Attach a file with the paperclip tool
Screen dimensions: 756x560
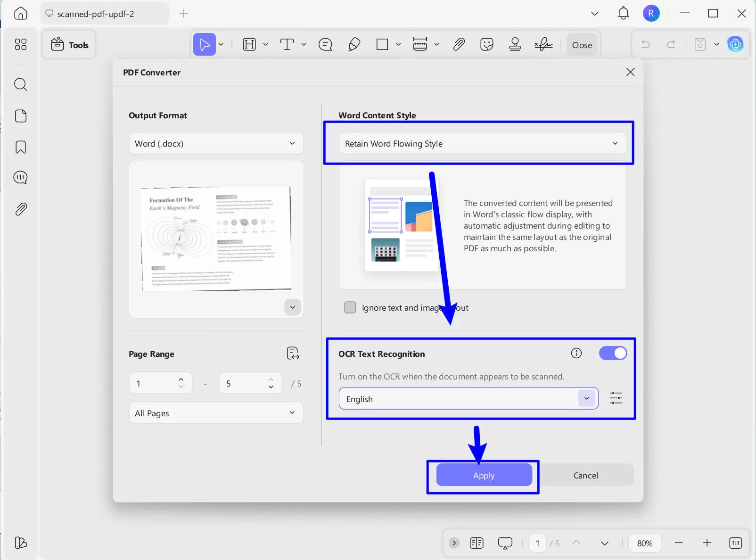click(x=459, y=44)
